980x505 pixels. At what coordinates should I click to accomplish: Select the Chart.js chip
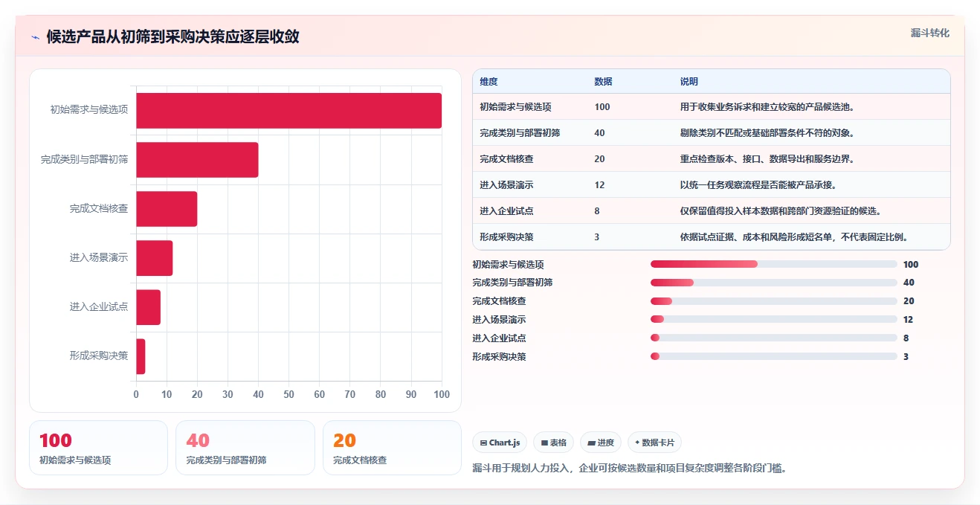click(500, 443)
